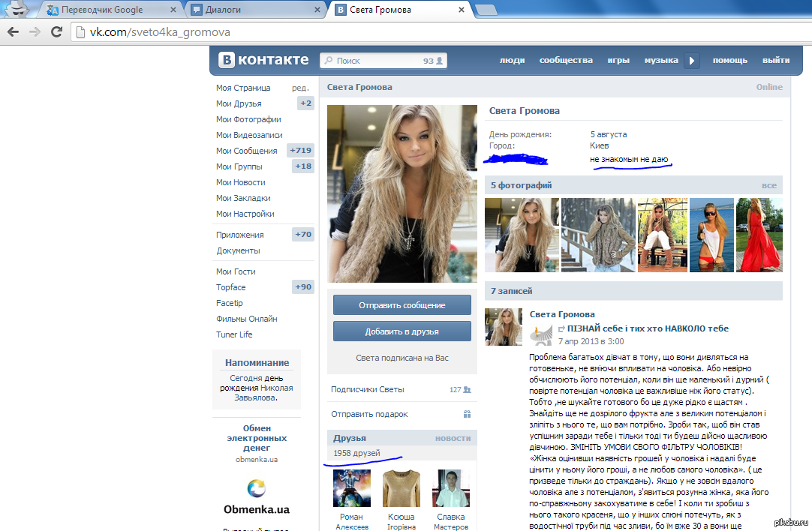The width and height of the screenshot is (812, 531).
Task: Open сообщества in the top menu
Action: pos(566,61)
